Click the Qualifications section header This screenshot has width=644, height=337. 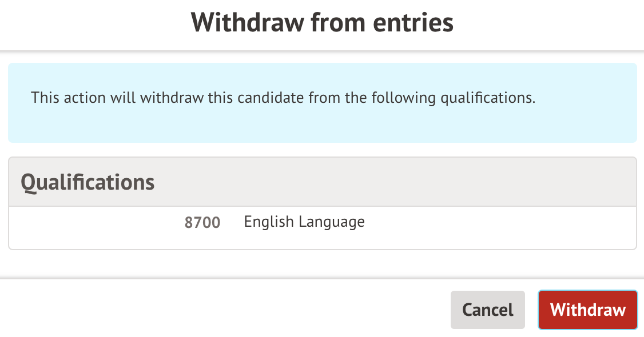pos(88,182)
